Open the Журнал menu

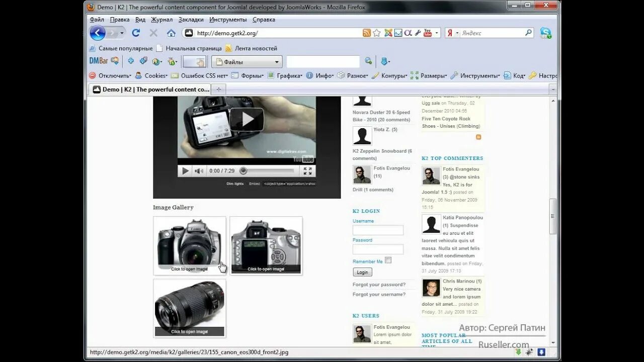(x=162, y=20)
